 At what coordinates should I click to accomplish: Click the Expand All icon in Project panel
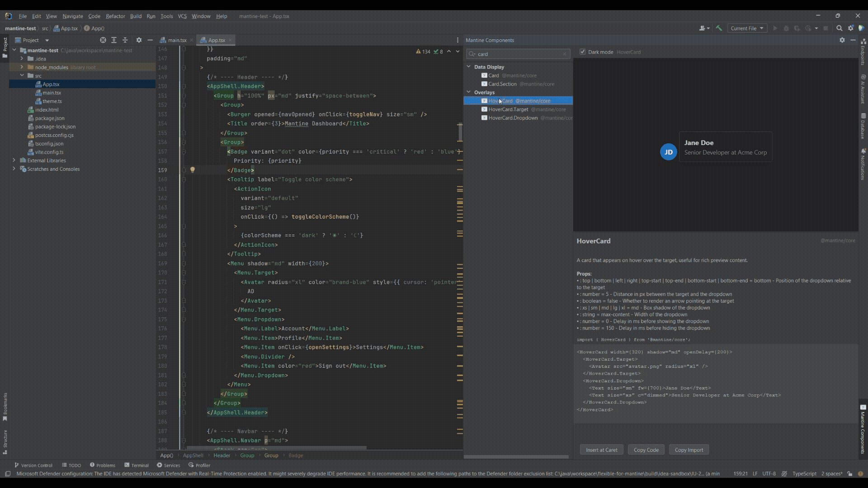[114, 40]
